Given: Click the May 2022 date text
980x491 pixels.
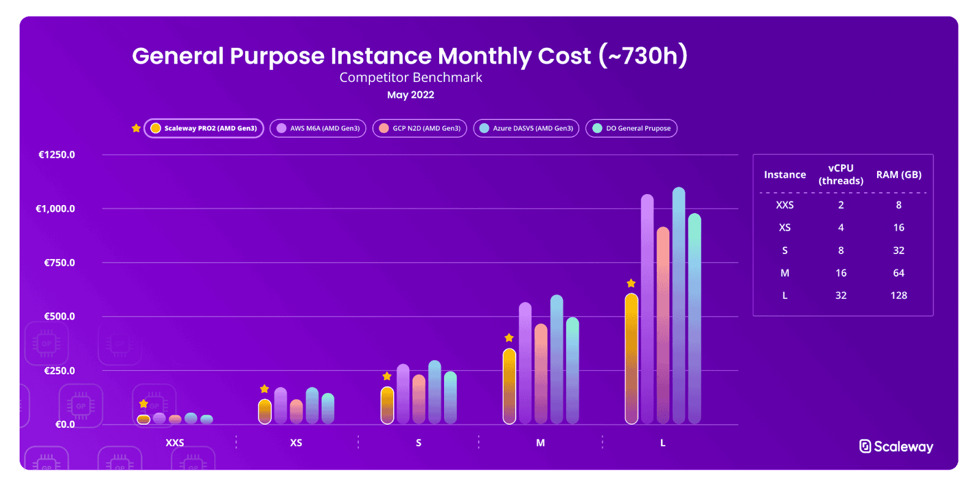Looking at the screenshot, I should (410, 95).
